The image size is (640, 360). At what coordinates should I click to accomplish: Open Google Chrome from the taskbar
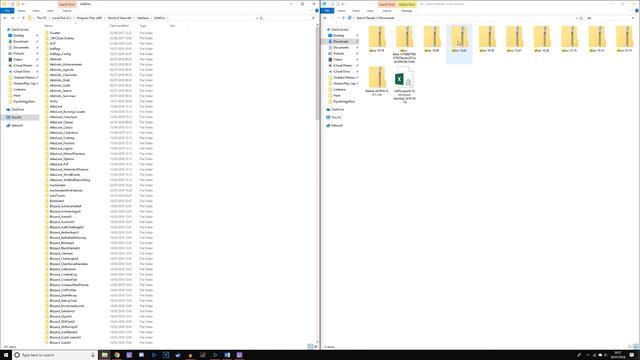[117, 355]
